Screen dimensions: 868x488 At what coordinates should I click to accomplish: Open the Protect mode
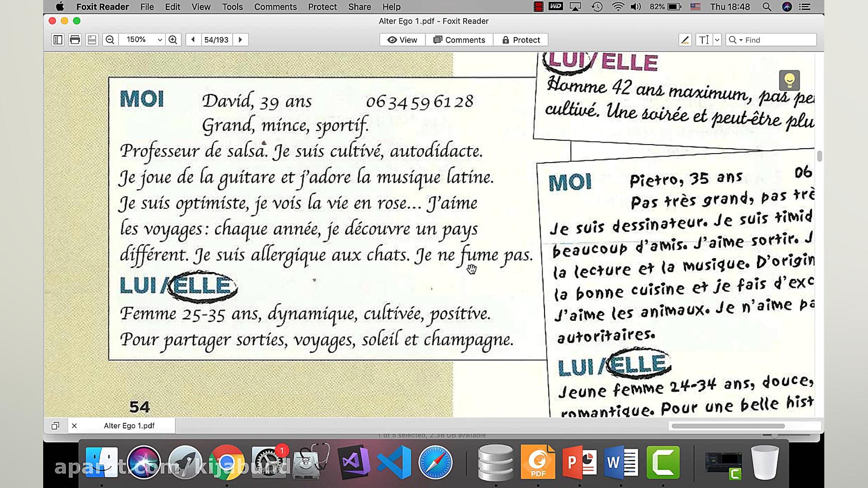point(520,40)
